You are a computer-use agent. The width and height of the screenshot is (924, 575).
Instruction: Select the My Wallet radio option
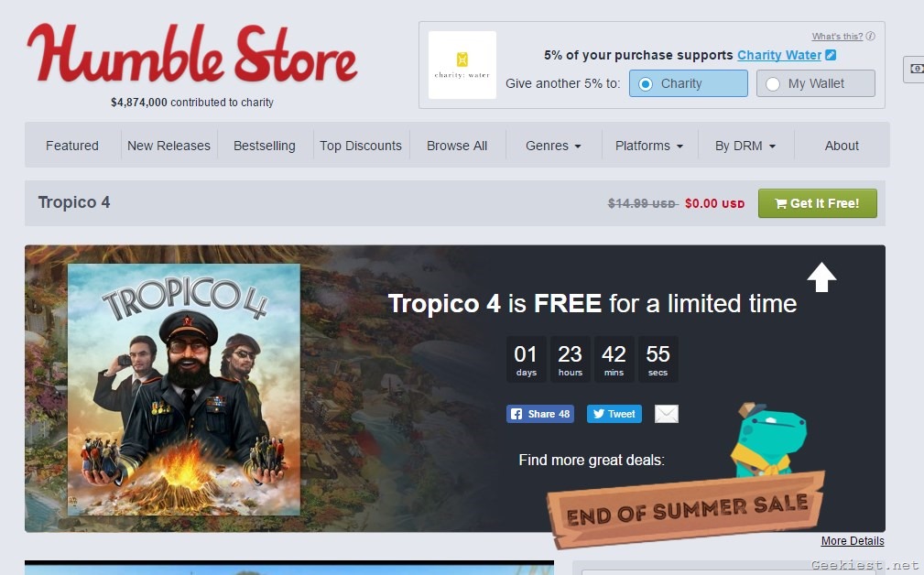[816, 83]
